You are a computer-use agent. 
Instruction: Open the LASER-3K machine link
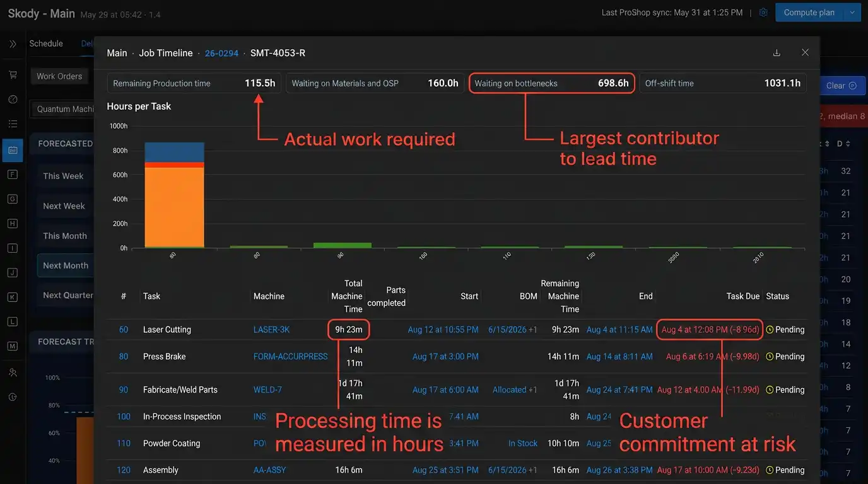272,330
